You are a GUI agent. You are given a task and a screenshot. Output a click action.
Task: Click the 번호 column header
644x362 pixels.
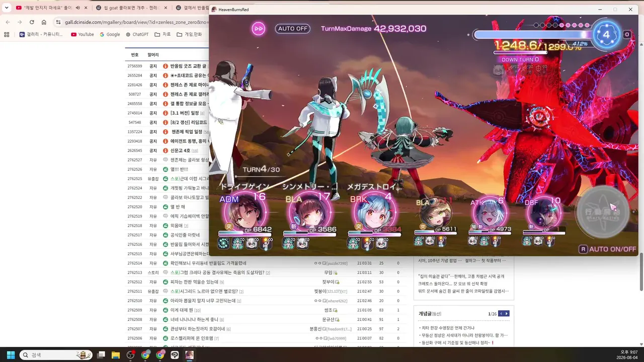click(x=135, y=54)
